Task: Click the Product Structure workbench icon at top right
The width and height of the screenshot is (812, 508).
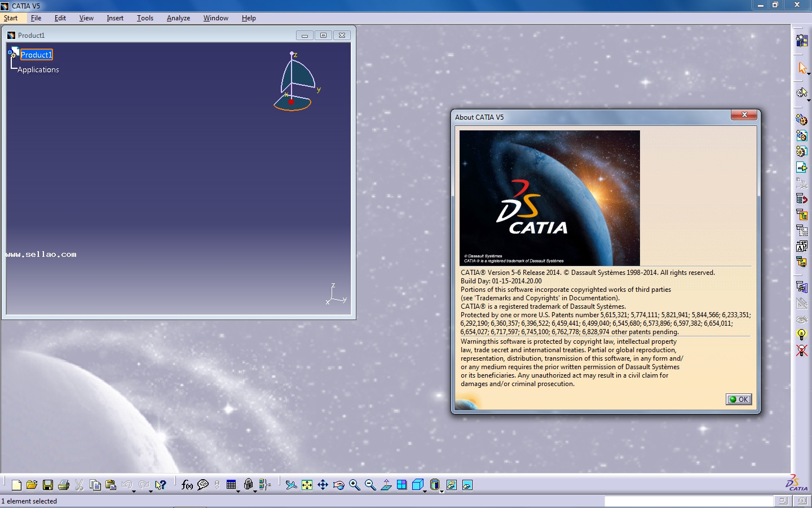Action: [801, 41]
